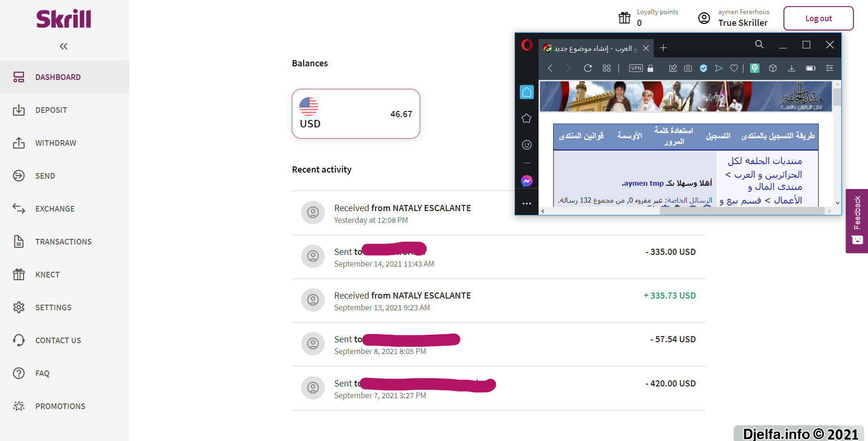Toggle the Opera VPN badge

tap(636, 68)
